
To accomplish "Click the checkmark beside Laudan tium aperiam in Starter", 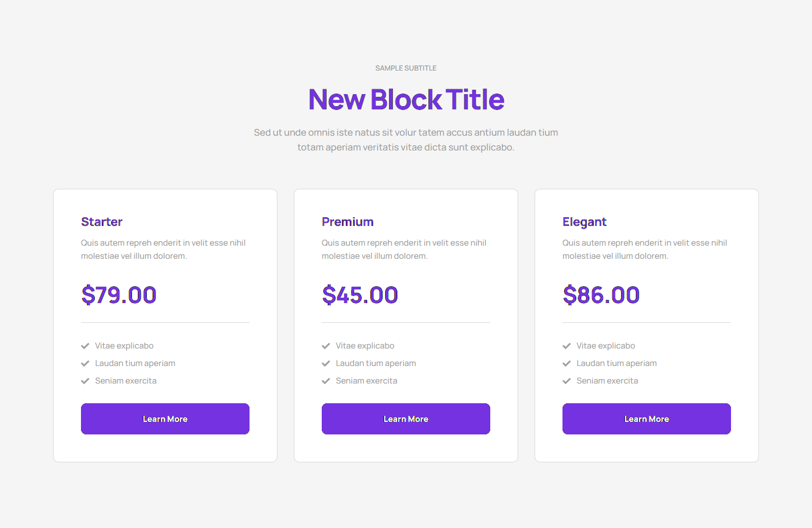I will coord(85,363).
